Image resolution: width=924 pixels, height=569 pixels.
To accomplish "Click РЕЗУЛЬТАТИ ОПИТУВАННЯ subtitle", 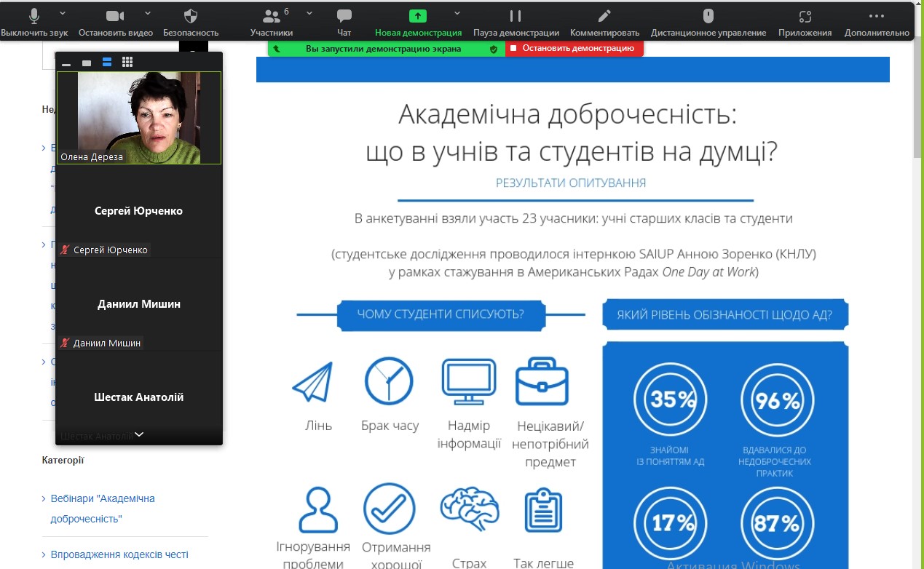I will click(x=571, y=183).
